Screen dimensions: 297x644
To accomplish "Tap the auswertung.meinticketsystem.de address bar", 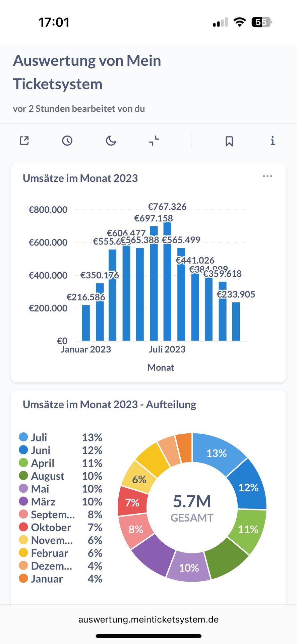I will (148, 619).
